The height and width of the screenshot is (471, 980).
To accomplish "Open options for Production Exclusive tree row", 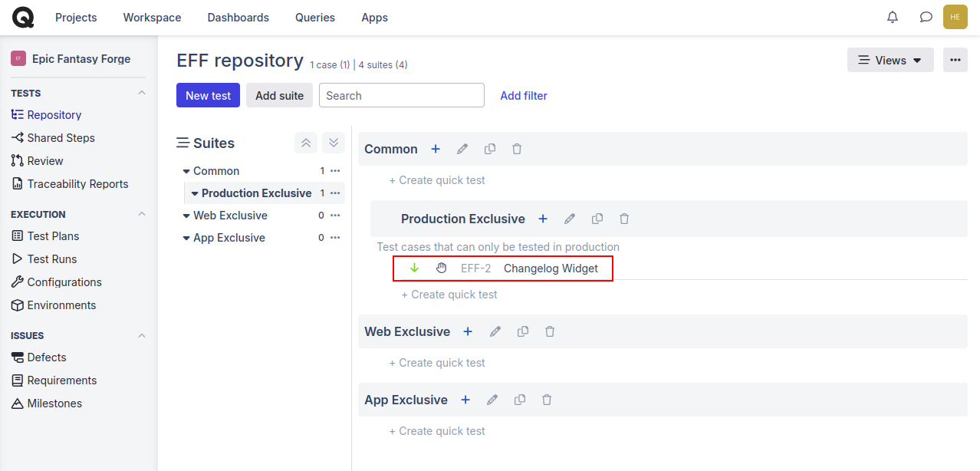I will (335, 193).
